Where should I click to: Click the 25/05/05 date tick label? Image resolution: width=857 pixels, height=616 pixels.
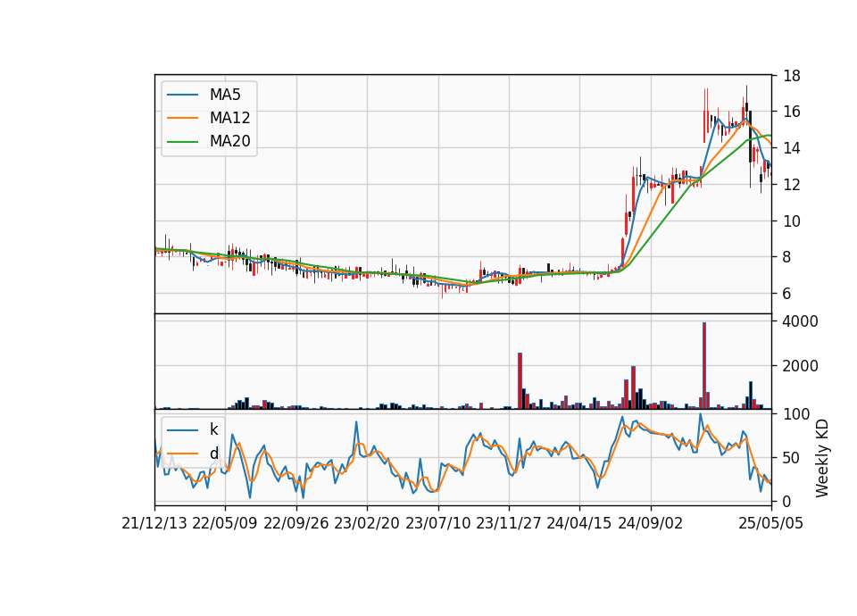coord(771,523)
